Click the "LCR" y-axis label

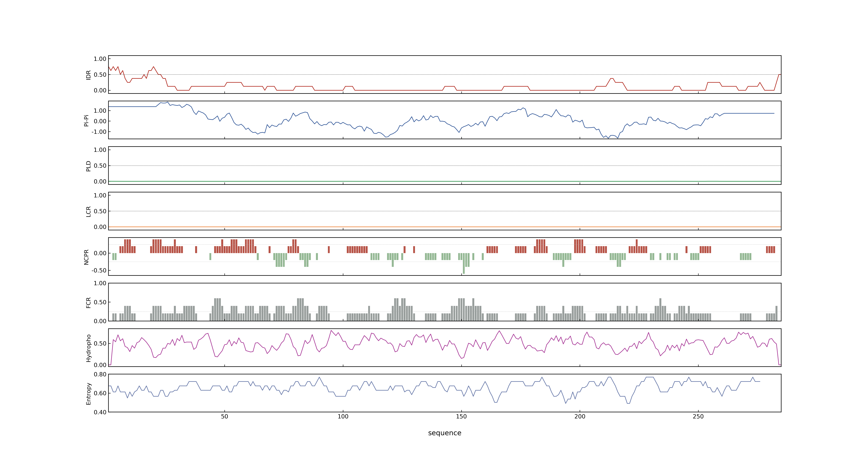[88, 212]
